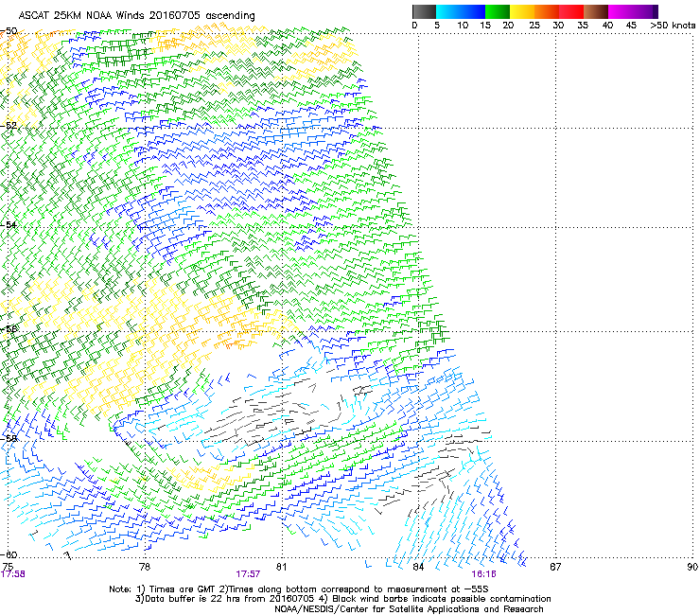700x615 pixels.
Task: Click the -58 latitude axis label
Action: 9,438
